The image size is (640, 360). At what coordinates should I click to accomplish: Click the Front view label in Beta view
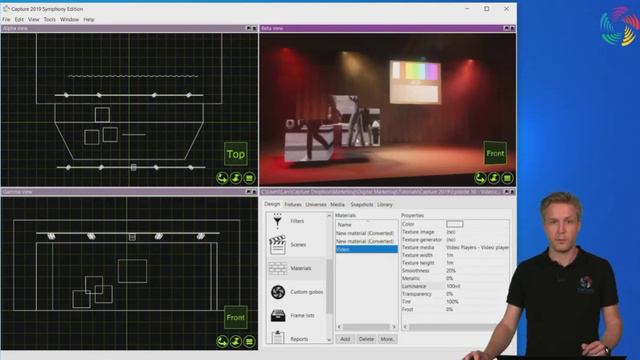coord(495,153)
